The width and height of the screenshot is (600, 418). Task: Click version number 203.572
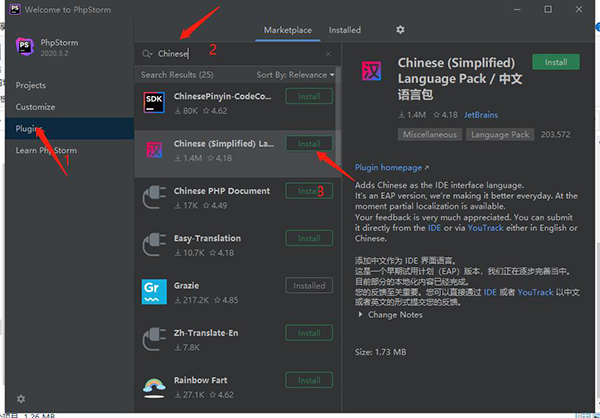click(556, 134)
